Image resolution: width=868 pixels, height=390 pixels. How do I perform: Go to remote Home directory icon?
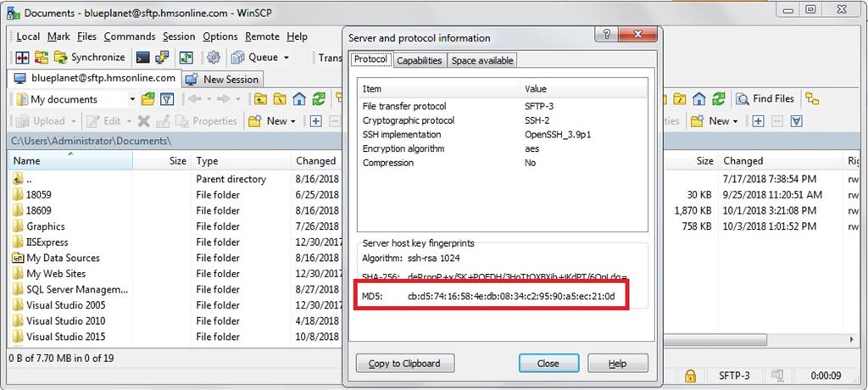coord(699,99)
